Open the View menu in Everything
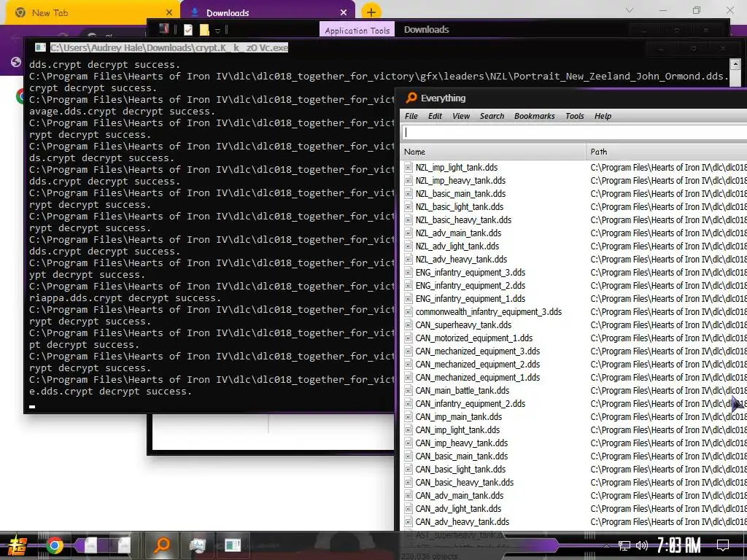Image resolution: width=747 pixels, height=560 pixels. (461, 116)
